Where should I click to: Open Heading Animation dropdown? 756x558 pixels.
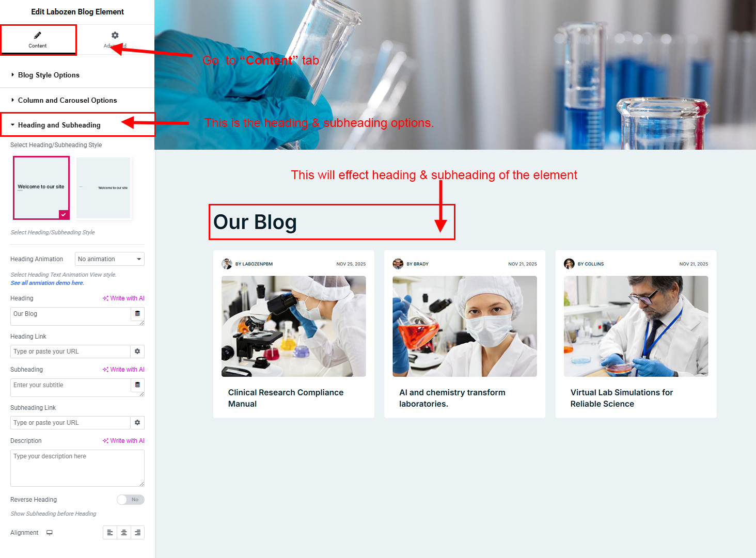tap(109, 259)
